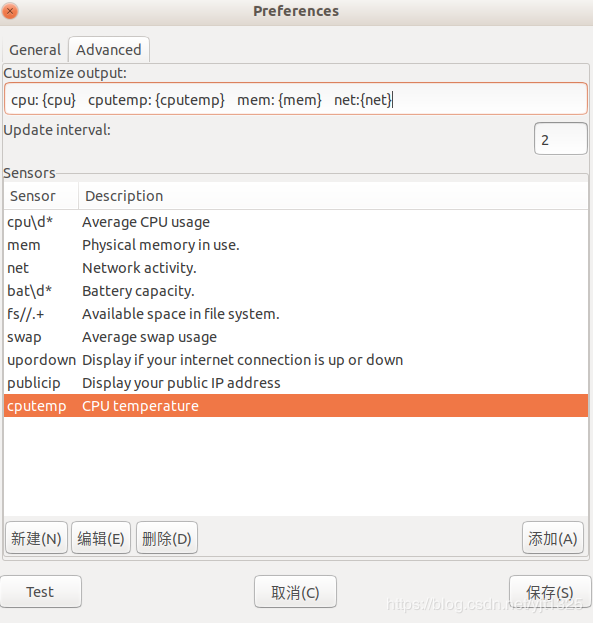593x623 pixels.
Task: Switch to the General tab
Action: tap(35, 50)
